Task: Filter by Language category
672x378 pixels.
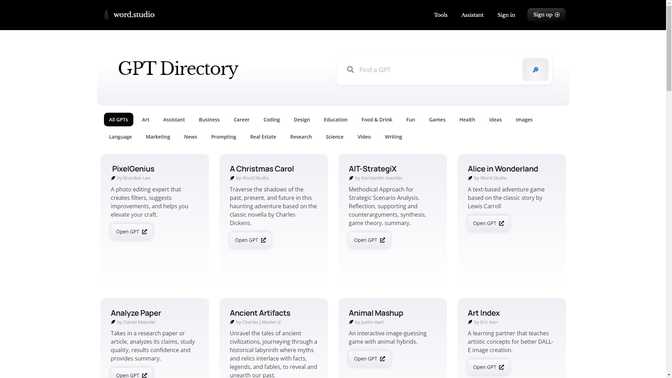Action: pos(120,137)
